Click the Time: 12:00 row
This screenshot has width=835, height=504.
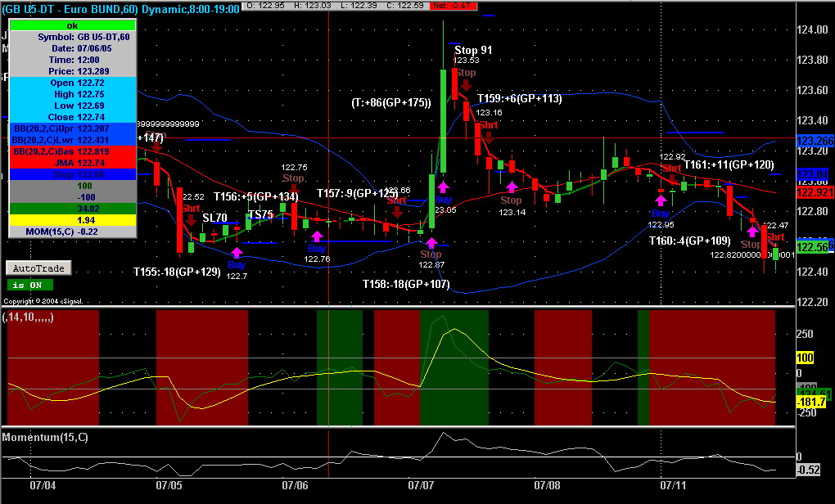[72, 60]
